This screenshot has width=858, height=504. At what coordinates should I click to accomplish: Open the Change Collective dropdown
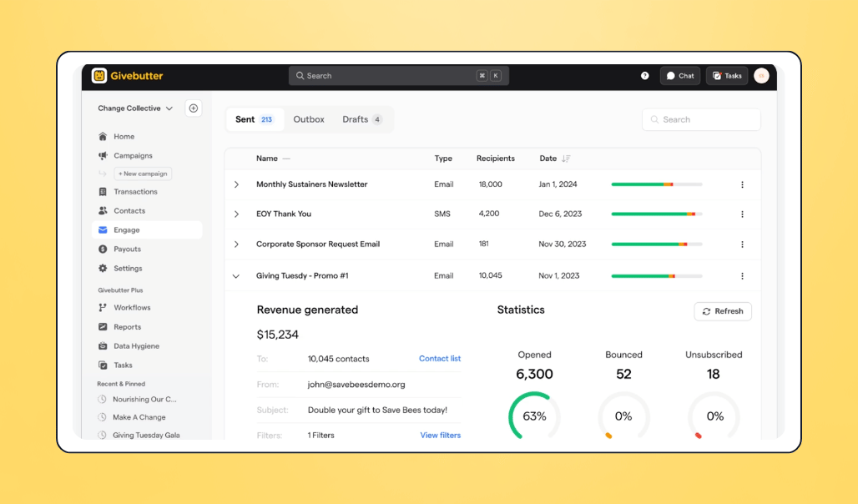point(135,108)
